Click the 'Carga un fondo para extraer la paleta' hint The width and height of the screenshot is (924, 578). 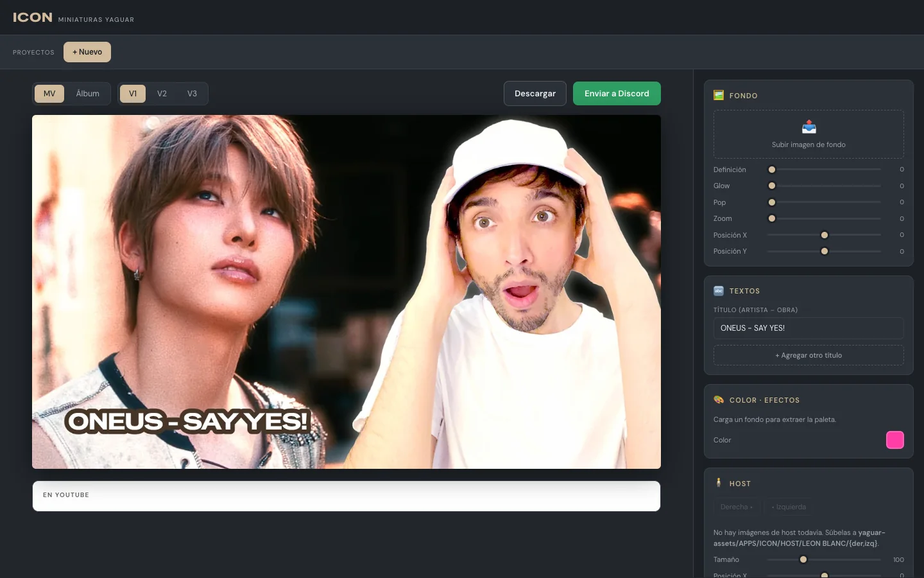click(774, 419)
